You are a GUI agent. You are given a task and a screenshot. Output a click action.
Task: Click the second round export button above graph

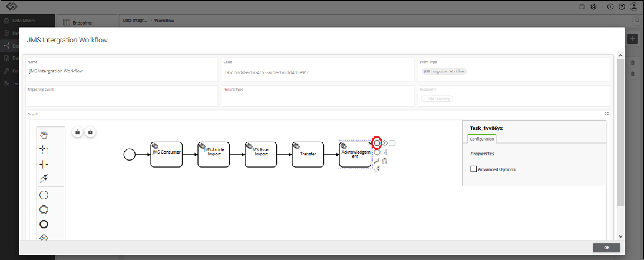[90, 132]
